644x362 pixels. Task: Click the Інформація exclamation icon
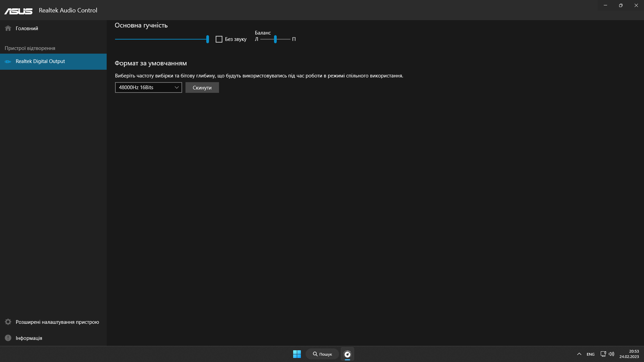click(x=8, y=338)
